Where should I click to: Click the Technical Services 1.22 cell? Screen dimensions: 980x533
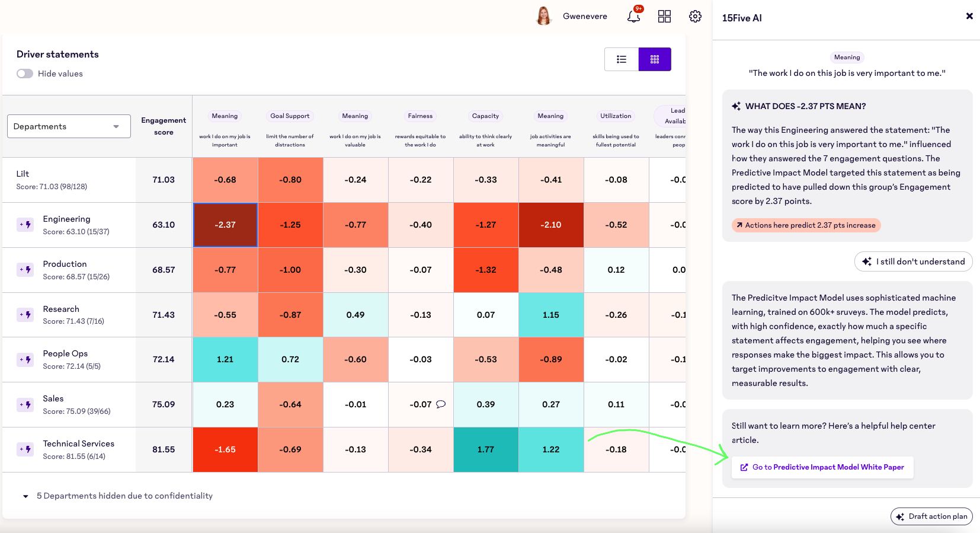tap(551, 449)
